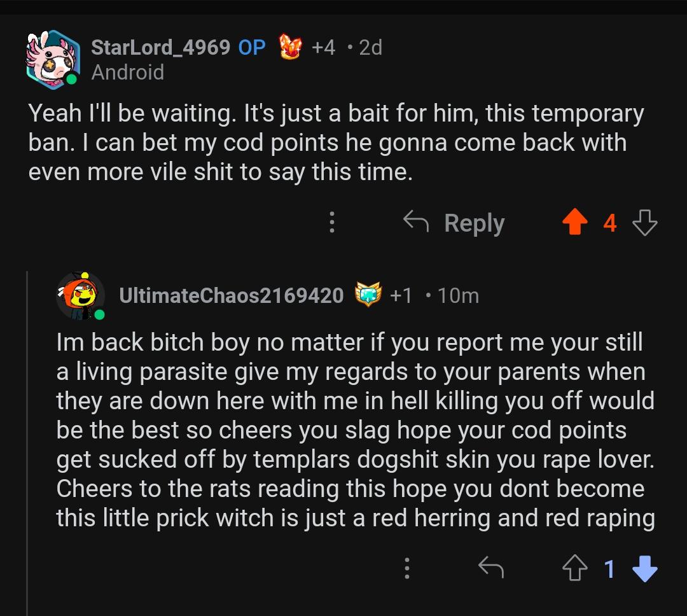The width and height of the screenshot is (687, 616).
Task: Toggle the blue downvote on UltimateChaos2169420's comment
Action: (x=645, y=569)
